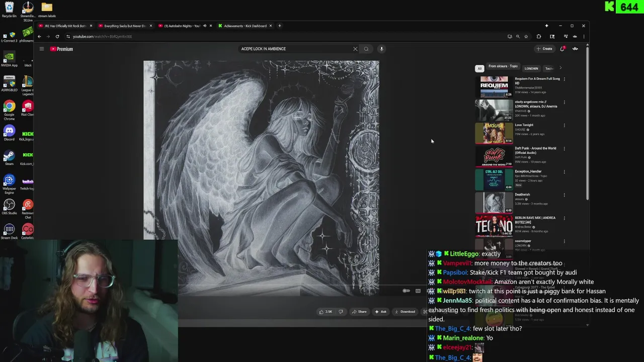
Task: Open browser extensions puzzle icon
Action: 539,36
